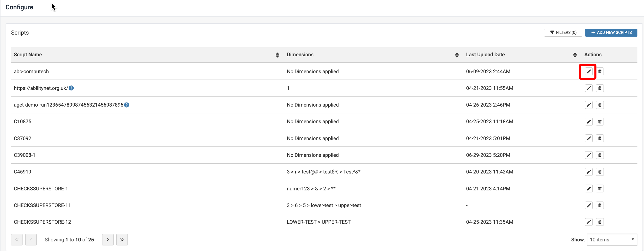Jump to last page of scripts
Image resolution: width=644 pixels, height=251 pixels.
pos(122,240)
